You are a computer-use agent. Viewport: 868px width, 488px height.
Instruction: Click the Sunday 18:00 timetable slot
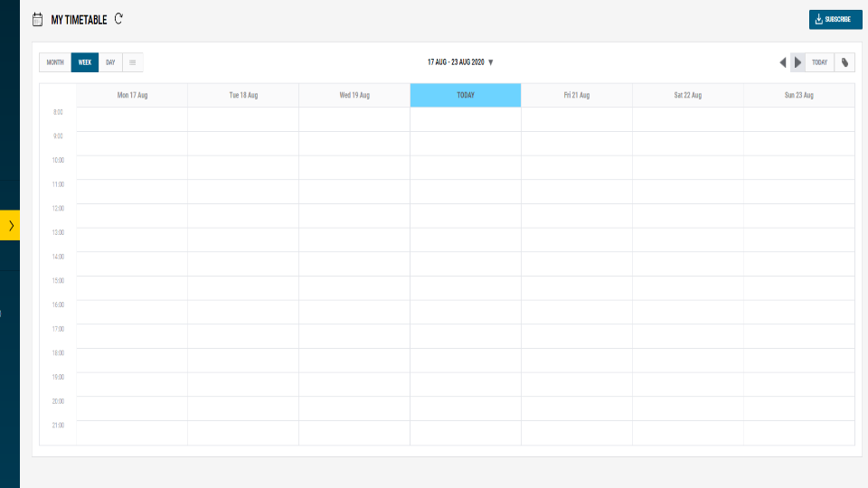pos(798,361)
